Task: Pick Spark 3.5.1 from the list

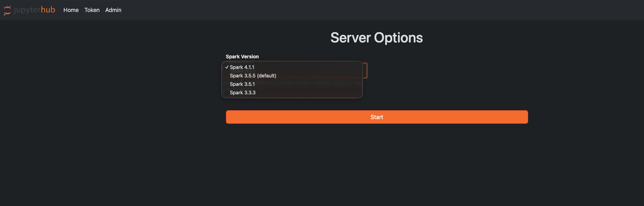Action: [292, 84]
